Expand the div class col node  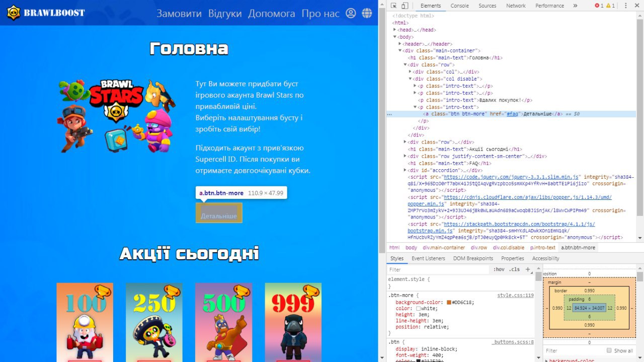pos(410,72)
